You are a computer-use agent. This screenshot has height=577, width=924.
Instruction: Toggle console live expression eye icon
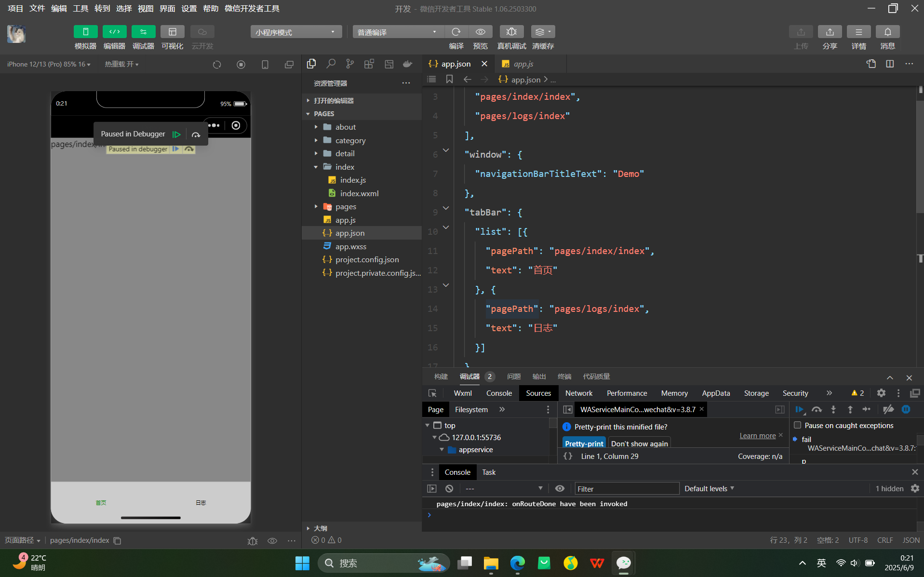pyautogui.click(x=559, y=488)
